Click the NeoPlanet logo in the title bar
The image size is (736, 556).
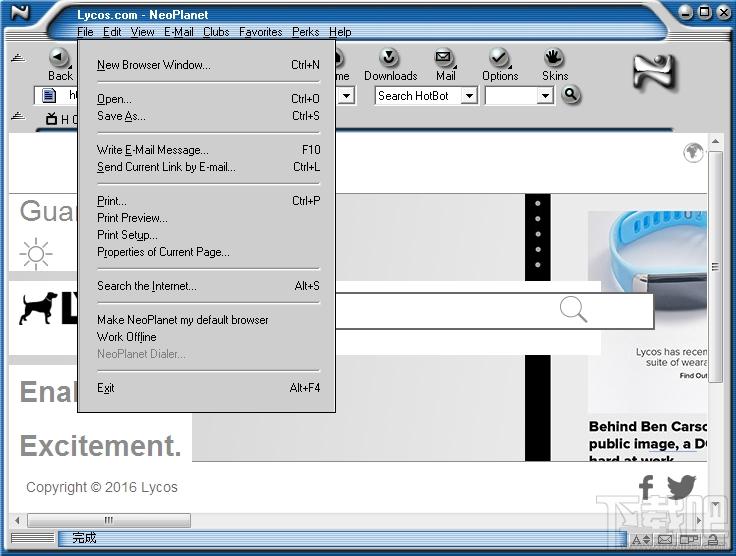pos(20,13)
